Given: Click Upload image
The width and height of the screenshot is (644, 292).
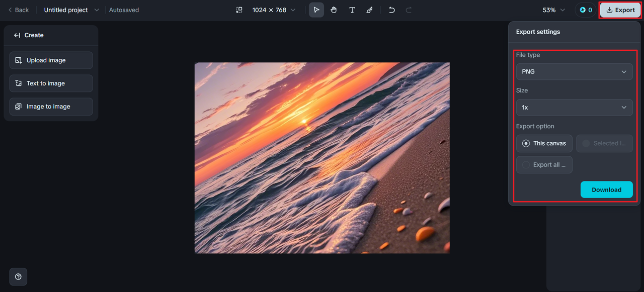Looking at the screenshot, I should [51, 60].
